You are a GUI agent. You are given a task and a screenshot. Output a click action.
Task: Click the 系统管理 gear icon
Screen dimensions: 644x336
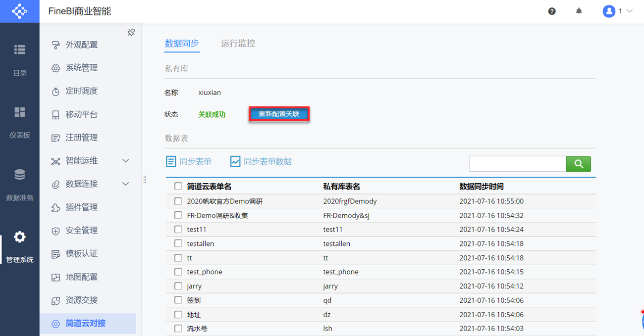(56, 68)
